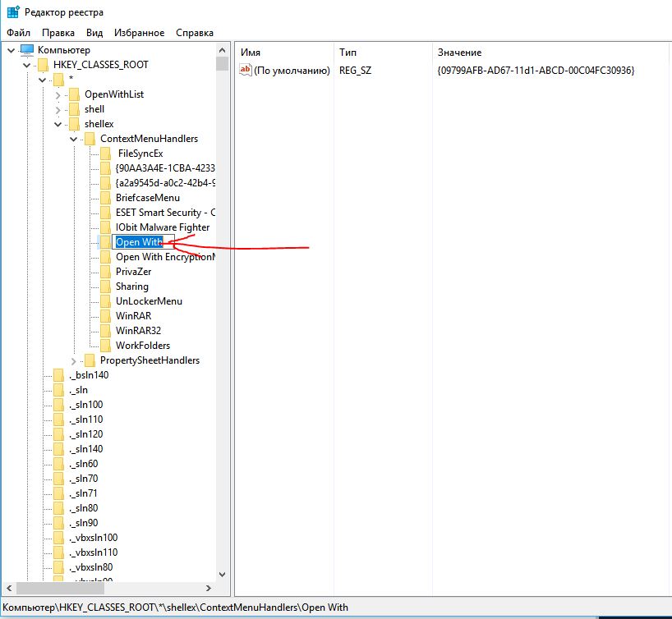Screen dimensions: 672x619
Task: Click the ._bsln140 folder icon
Action: [x=58, y=375]
